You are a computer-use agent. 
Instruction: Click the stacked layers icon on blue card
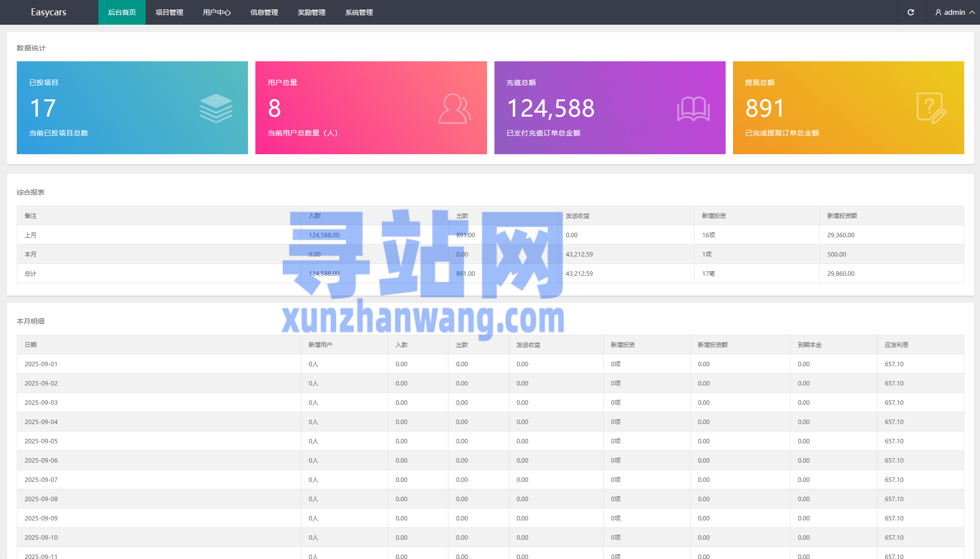216,108
